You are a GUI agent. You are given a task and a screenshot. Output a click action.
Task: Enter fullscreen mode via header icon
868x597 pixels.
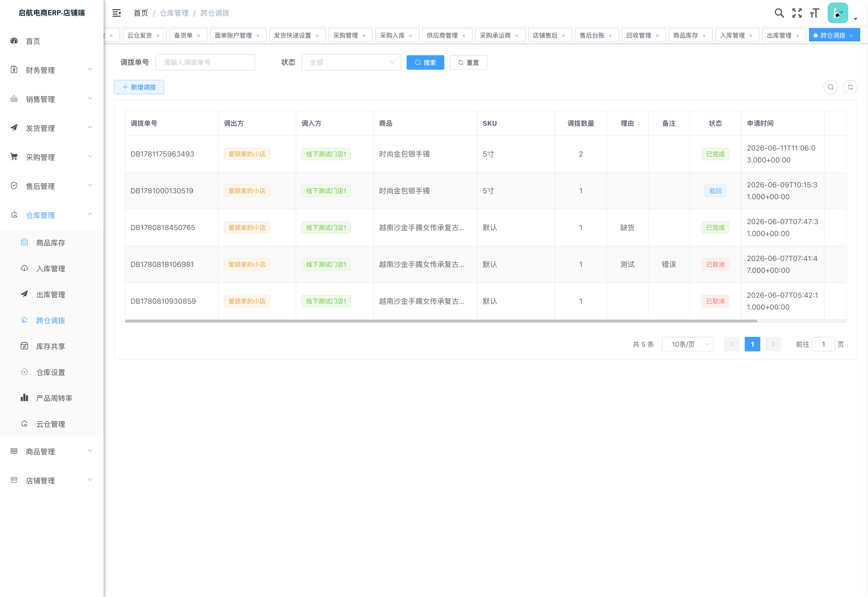pos(797,13)
